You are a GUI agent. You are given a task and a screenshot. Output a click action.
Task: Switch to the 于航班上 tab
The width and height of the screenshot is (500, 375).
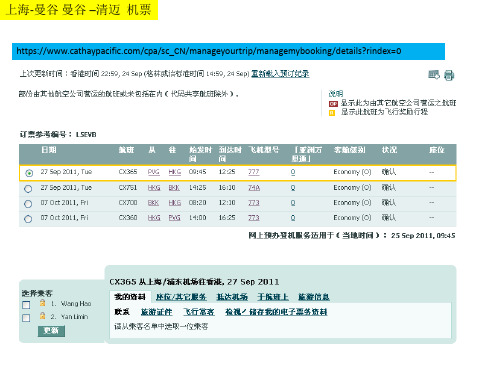273,297
